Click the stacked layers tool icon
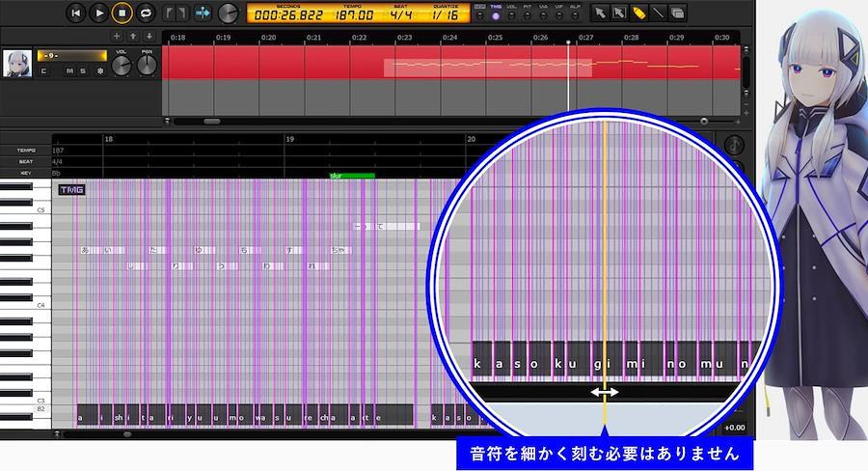Screen dimensions: 868x471 point(678,13)
